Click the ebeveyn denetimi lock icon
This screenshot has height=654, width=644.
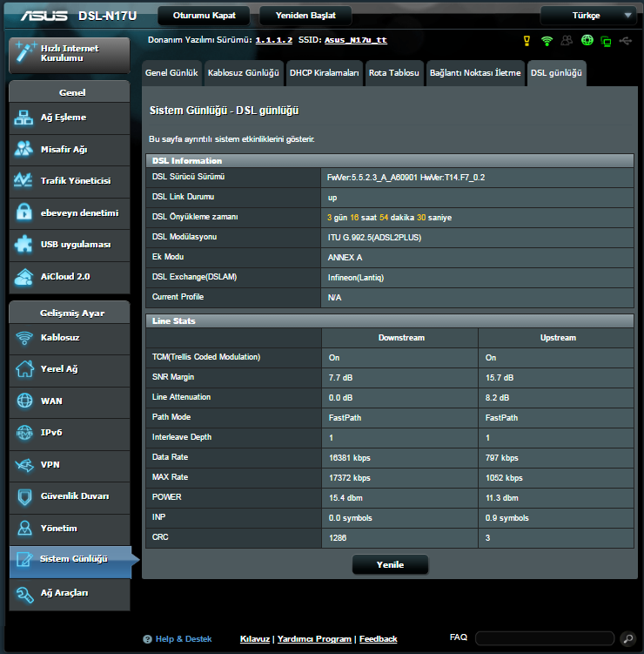pos(23,212)
